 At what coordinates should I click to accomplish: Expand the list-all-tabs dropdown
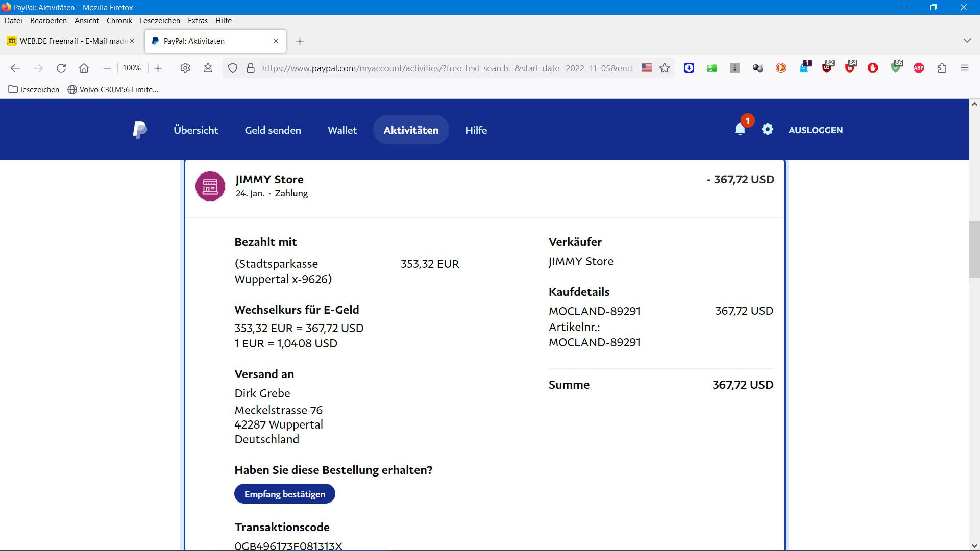967,41
